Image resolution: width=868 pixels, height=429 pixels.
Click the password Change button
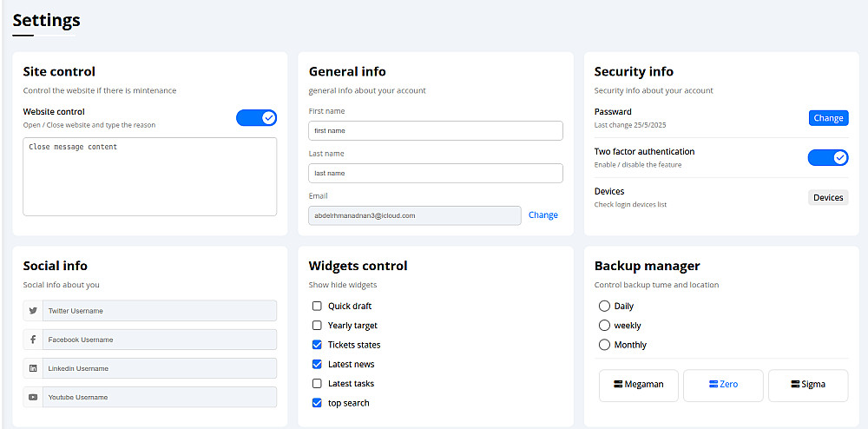point(828,118)
